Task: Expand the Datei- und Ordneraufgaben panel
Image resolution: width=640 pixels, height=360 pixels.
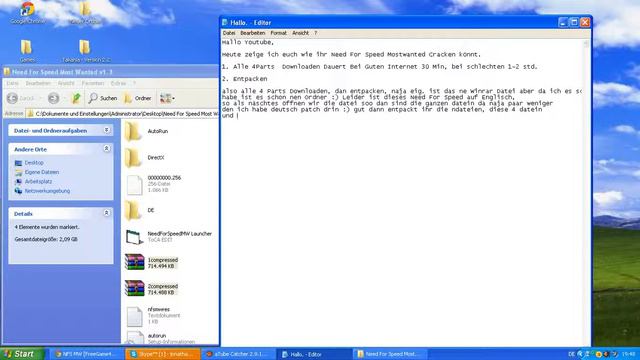Action: pos(107,130)
